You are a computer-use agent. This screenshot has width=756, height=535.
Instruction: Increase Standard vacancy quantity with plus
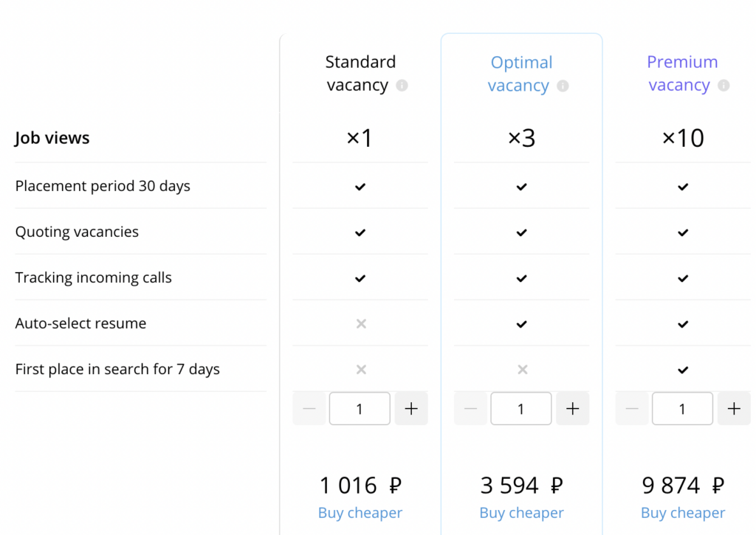click(x=411, y=409)
